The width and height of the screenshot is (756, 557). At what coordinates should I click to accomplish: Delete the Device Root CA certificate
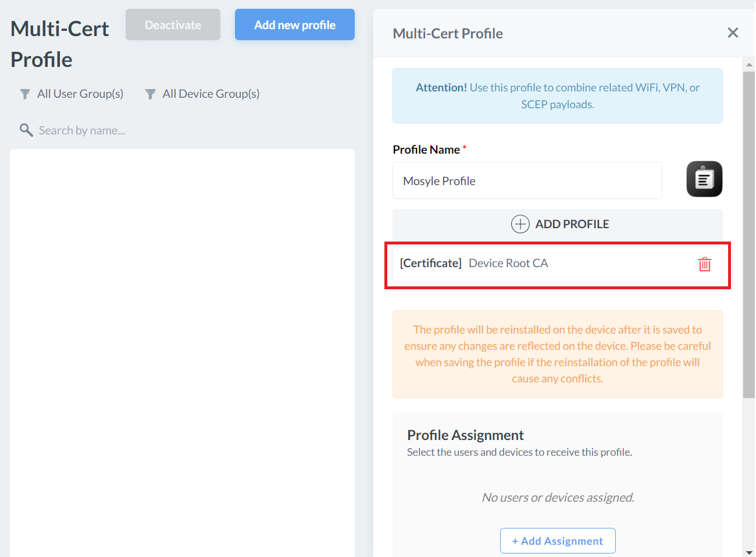click(704, 264)
